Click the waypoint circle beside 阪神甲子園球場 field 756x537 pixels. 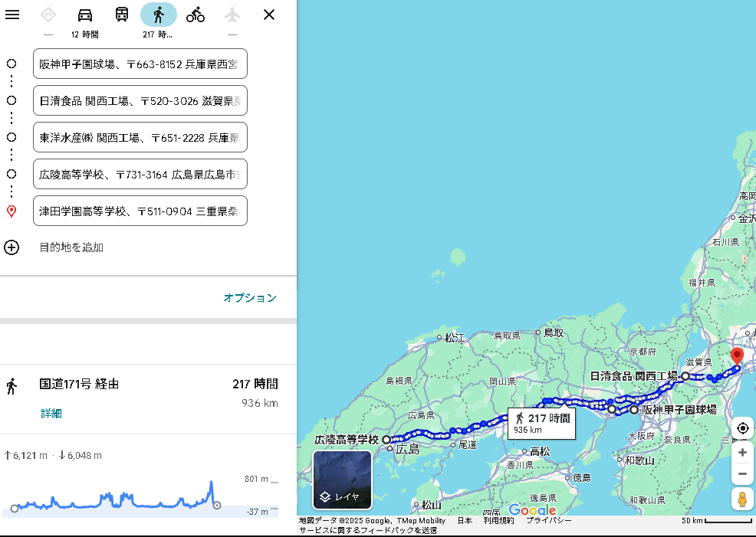click(x=12, y=64)
